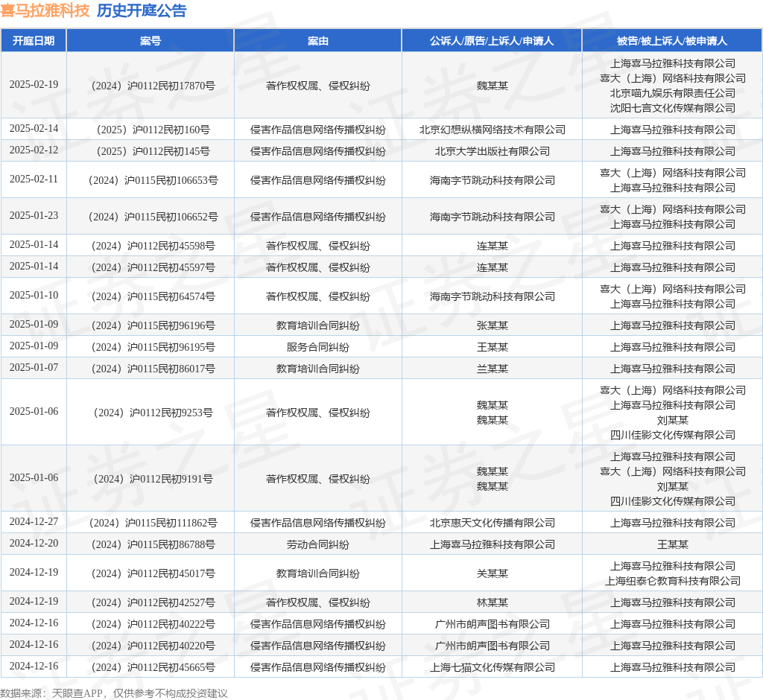This screenshot has width=763, height=700.
Task: Click plaintiff 兰某某
Action: pos(492,369)
